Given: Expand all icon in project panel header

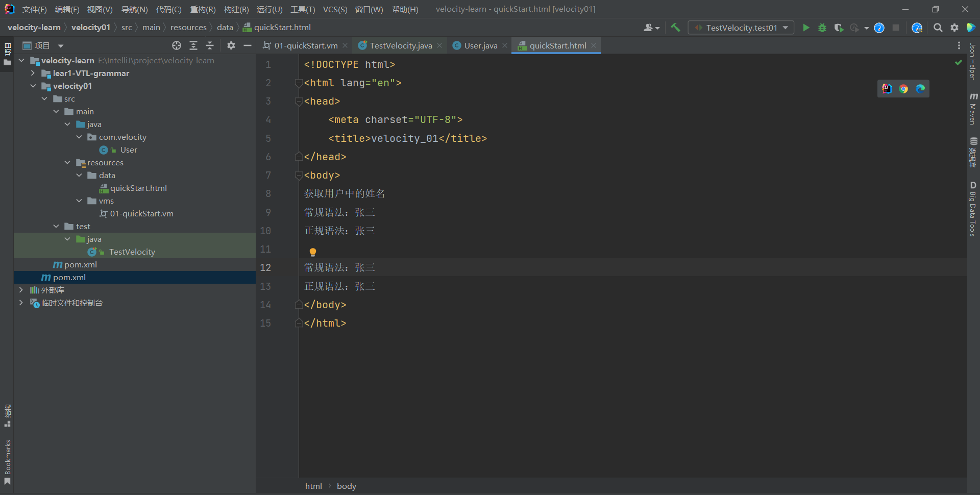Looking at the screenshot, I should [x=193, y=45].
